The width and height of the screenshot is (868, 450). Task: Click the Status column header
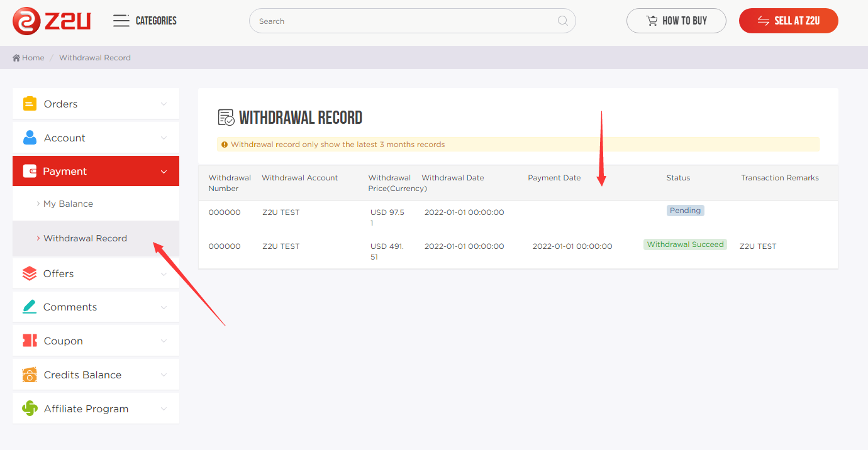[678, 178]
